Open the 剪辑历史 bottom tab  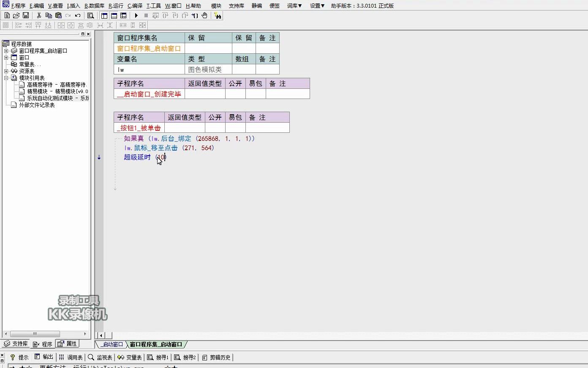click(x=216, y=357)
